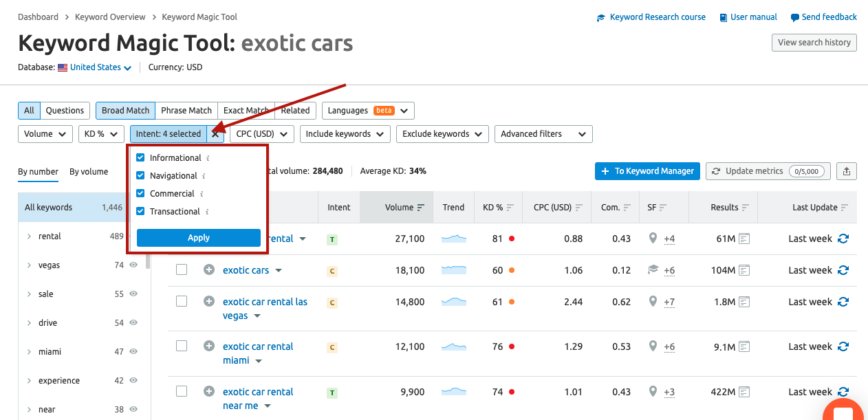868x420 pixels.
Task: Sort table by Volume column header
Action: 400,207
